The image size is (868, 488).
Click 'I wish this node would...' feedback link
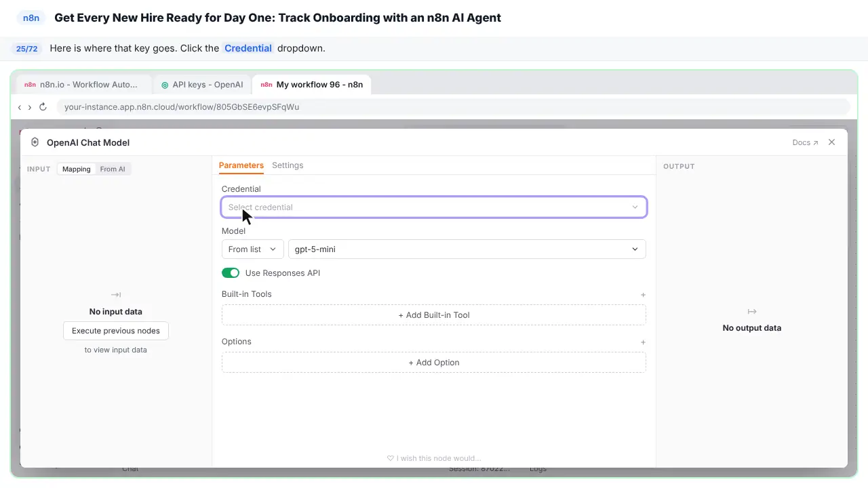tap(434, 458)
